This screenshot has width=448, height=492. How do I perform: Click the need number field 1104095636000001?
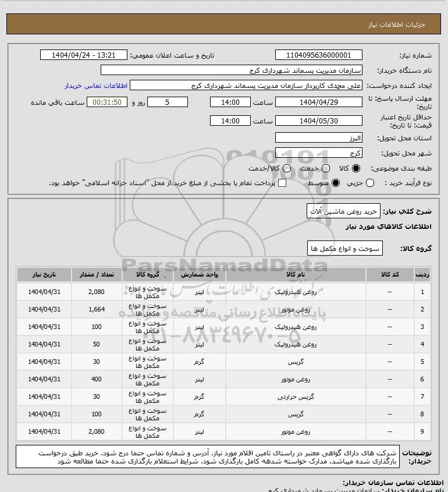coord(318,55)
